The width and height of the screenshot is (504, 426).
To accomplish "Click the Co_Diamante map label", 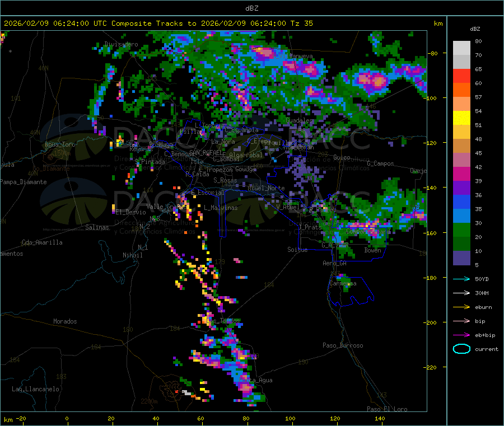I will [51, 168].
